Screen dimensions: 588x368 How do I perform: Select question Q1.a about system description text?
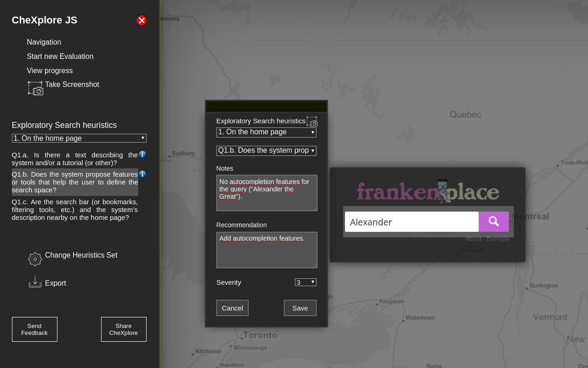pyautogui.click(x=75, y=159)
